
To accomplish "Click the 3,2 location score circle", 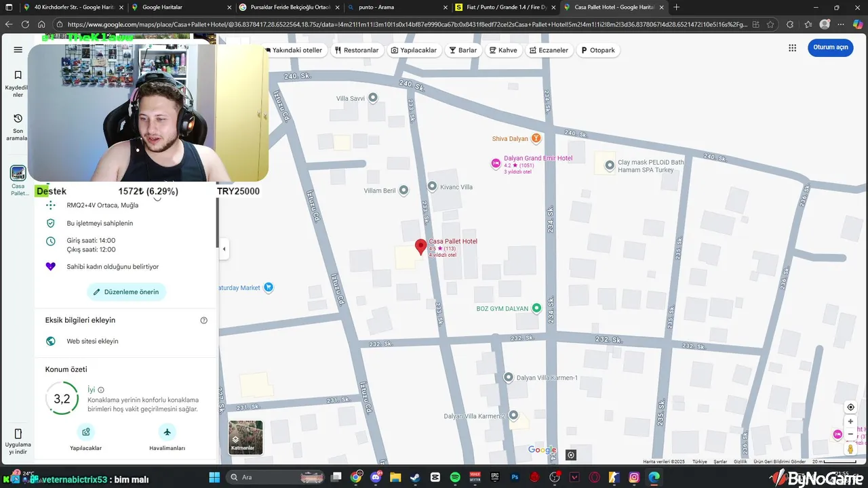I will (x=62, y=399).
